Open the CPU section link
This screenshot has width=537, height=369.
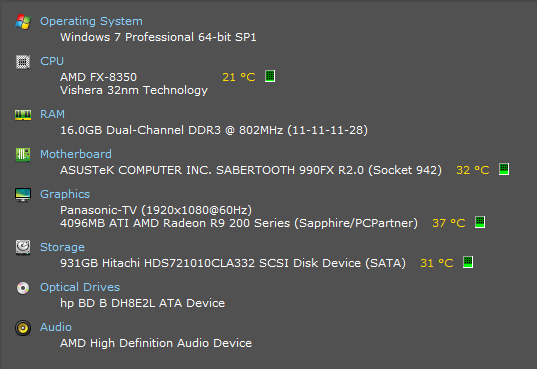pos(52,61)
